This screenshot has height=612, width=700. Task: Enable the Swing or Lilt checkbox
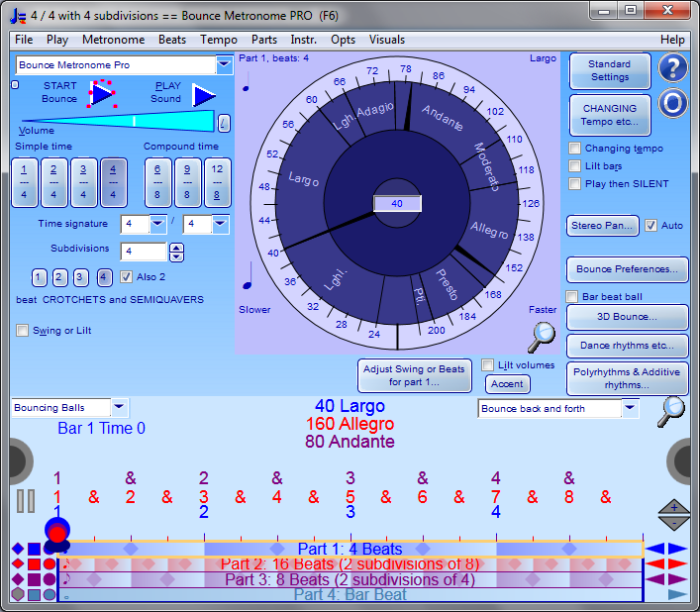tap(22, 331)
